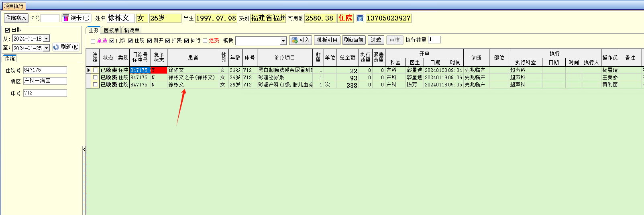Viewport: 644px width, 215px height.
Task: Click the 诊断 column header
Action: pos(476,57)
